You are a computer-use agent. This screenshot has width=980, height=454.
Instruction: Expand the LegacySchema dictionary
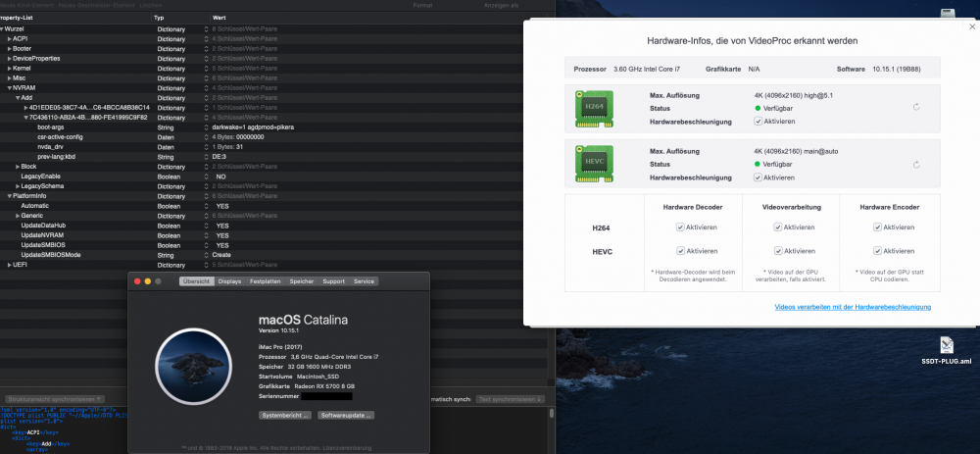point(18,186)
